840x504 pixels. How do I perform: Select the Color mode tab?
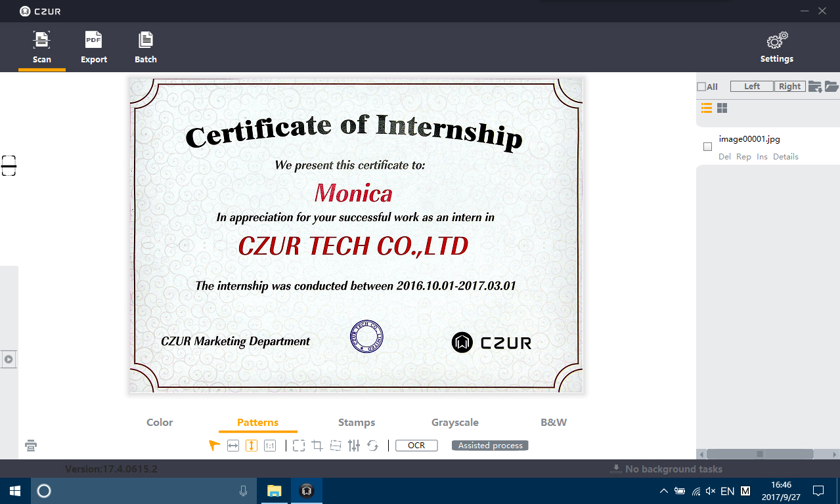[160, 423]
